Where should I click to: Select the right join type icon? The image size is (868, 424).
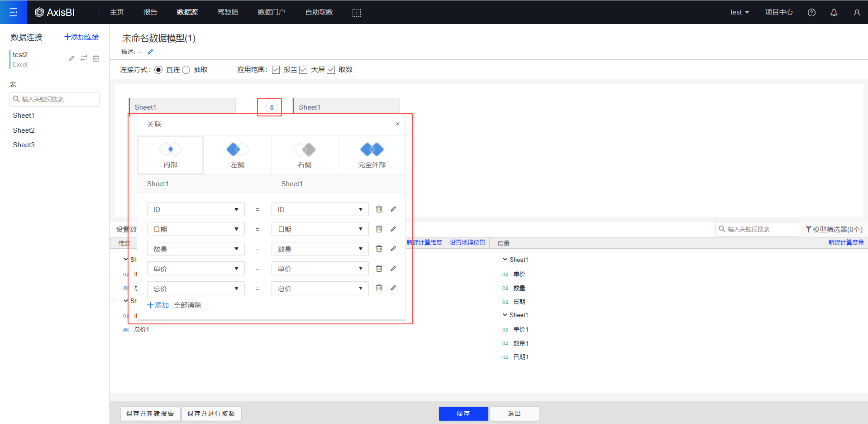coord(305,149)
